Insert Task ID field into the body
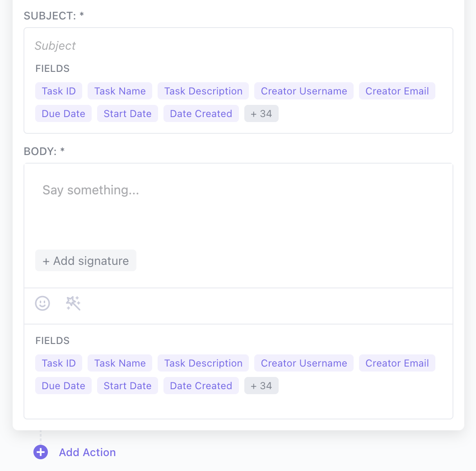Screen dimensions: 476x471 [58, 363]
